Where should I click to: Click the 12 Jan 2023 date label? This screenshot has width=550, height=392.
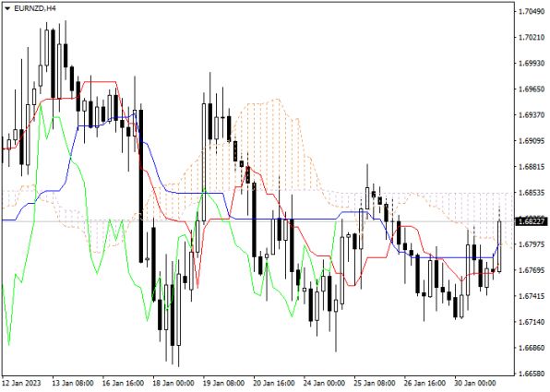click(22, 382)
